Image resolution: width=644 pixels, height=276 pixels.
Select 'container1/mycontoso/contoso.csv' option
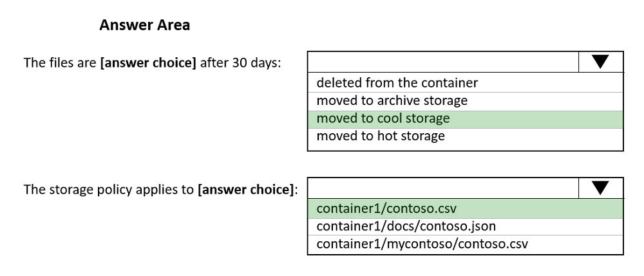[466, 244]
